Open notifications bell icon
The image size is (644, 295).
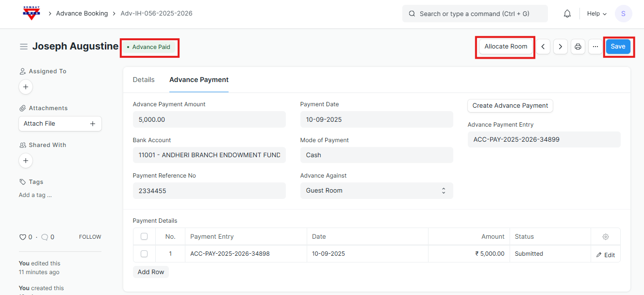click(x=567, y=14)
